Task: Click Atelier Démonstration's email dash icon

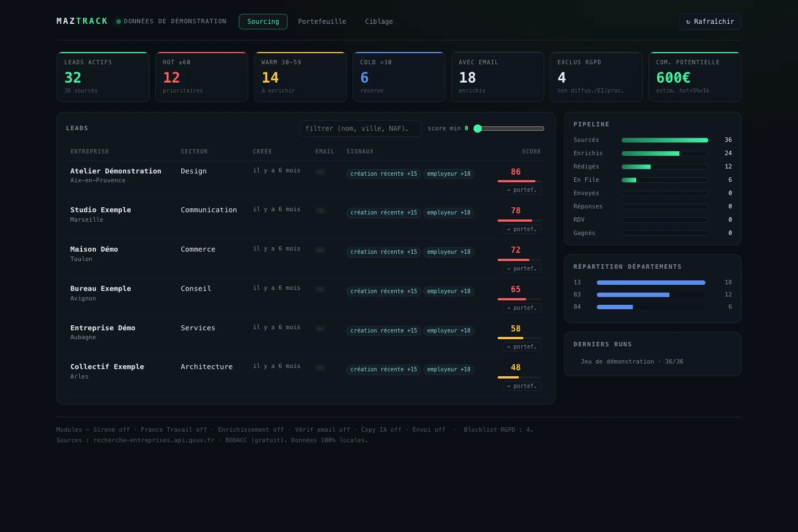Action: [320, 172]
